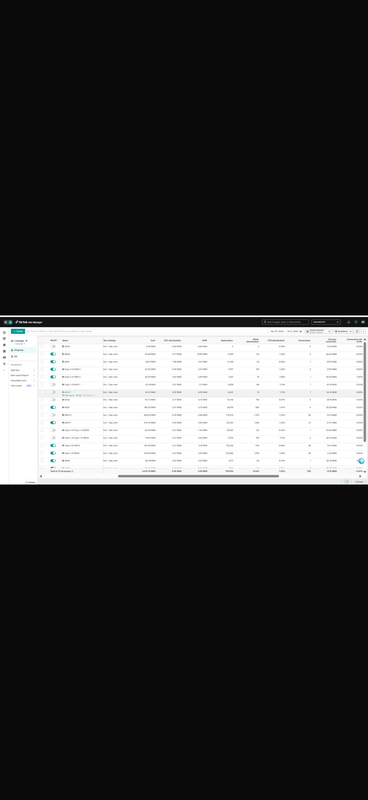Switch to the Campaign tab
The image size is (368, 800).
pos(19,341)
